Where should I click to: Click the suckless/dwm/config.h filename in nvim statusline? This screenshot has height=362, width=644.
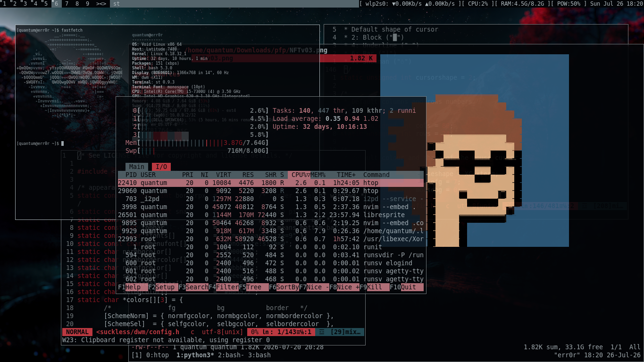(x=138, y=332)
